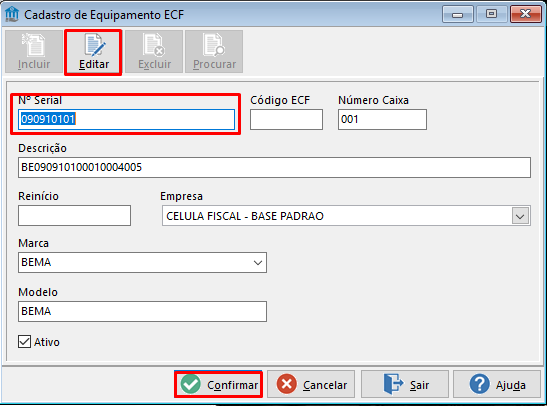Minimize the Cadastro de Equipamento ECF window
Image resolution: width=547 pixels, height=406 pixels.
457,14
